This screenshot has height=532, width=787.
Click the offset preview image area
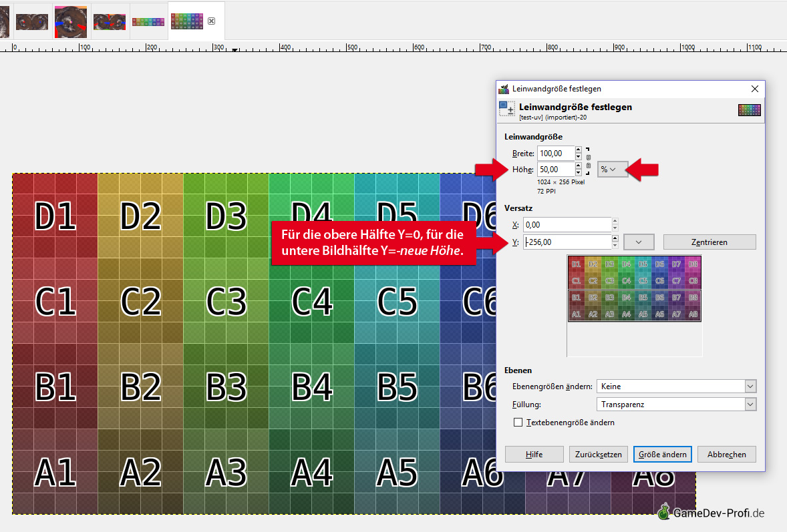634,289
